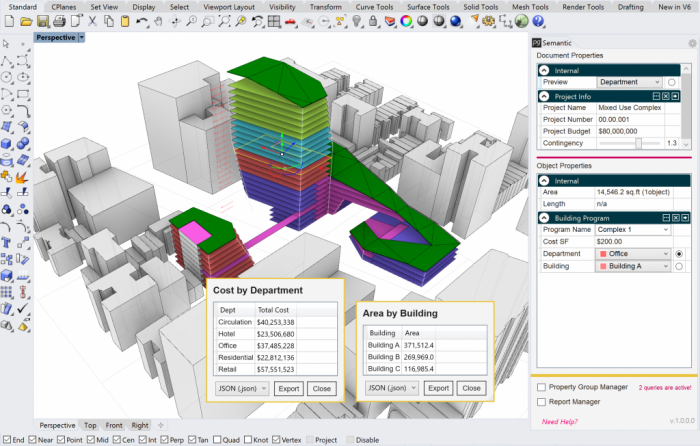
Task: Toggle the Near osnap checkbox
Action: (x=32, y=440)
